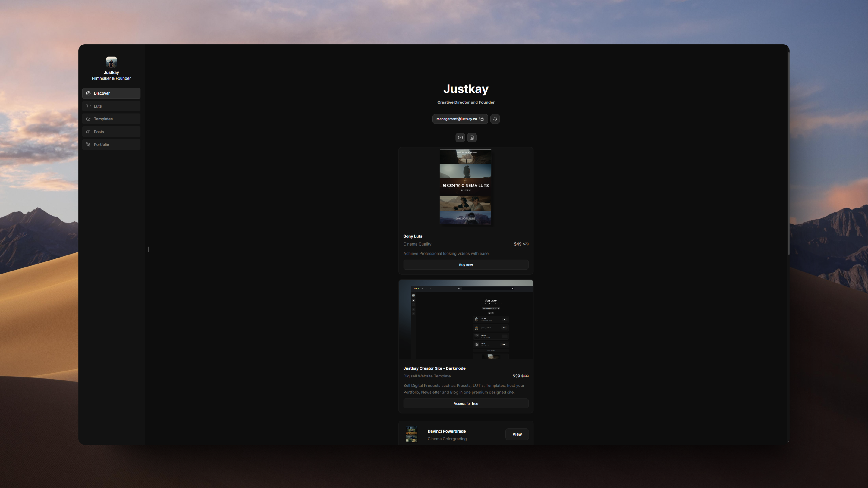Open Justkay Creator Site - Darkmode title
Screen dimensions: 868x488
[x=434, y=368]
